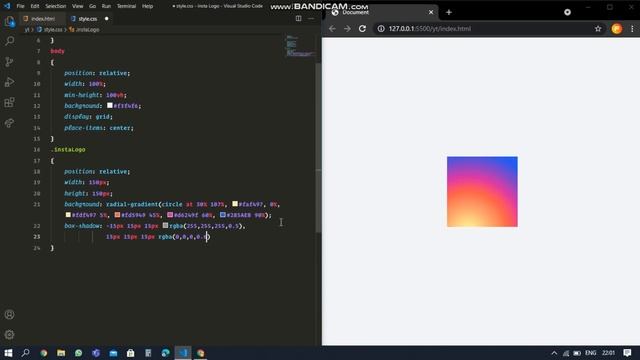
Task: Open color picker for #fd5949 swatch
Action: pyautogui.click(x=118, y=215)
